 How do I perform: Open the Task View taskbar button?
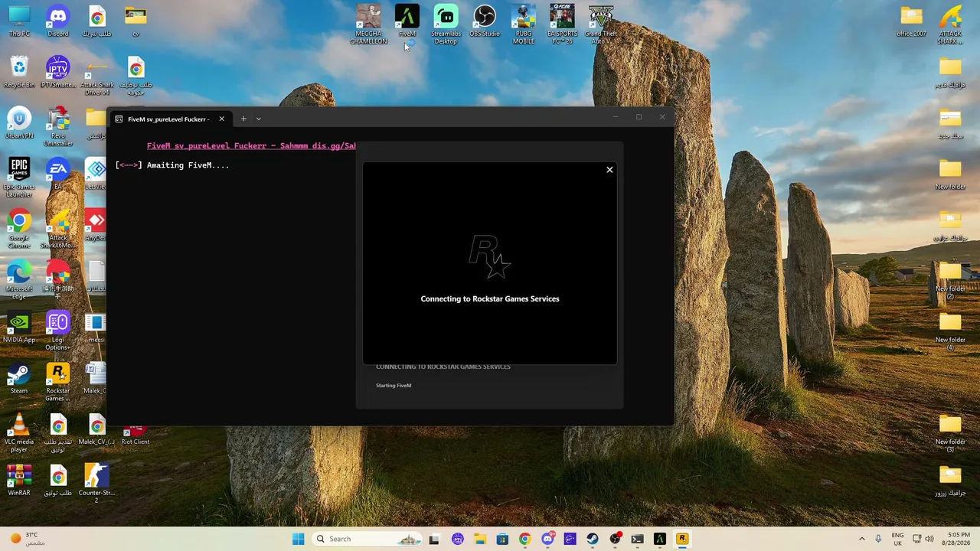tap(434, 539)
